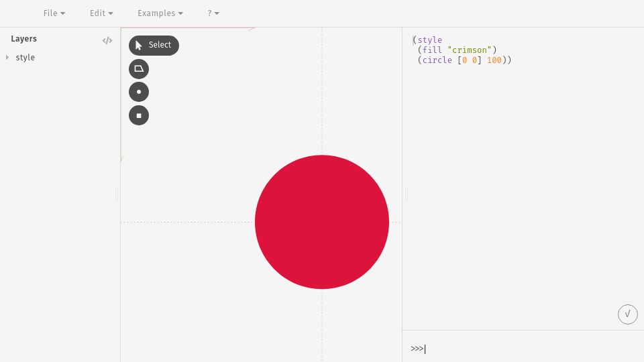Activate the Select tool
The width and height of the screenshot is (644, 362).
point(154,45)
